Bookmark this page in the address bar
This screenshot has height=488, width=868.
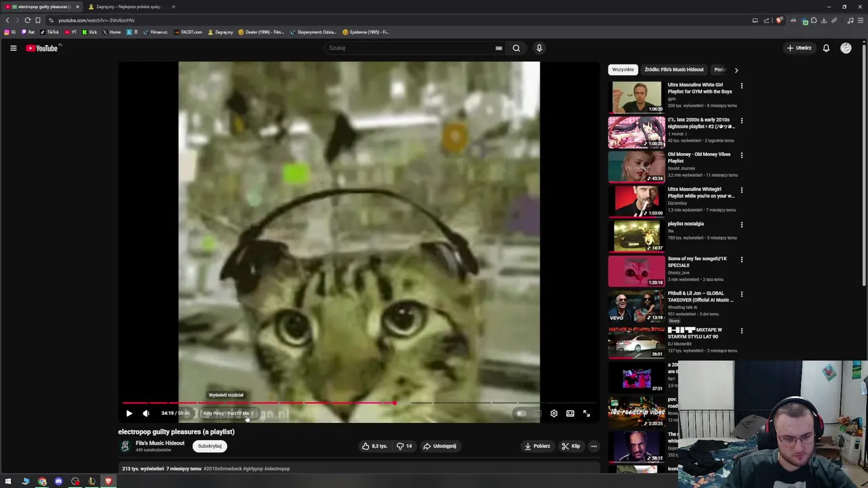[37, 20]
